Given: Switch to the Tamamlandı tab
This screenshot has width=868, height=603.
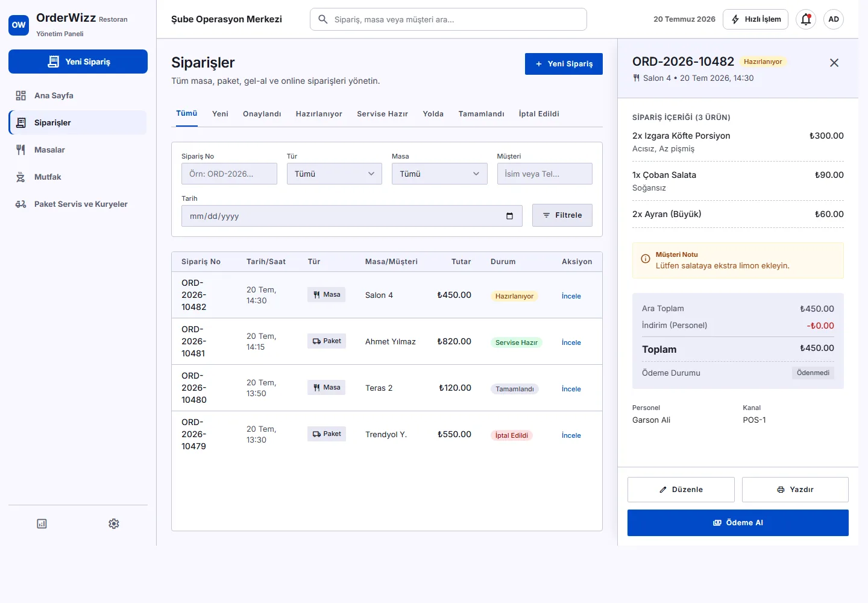Looking at the screenshot, I should [x=481, y=114].
